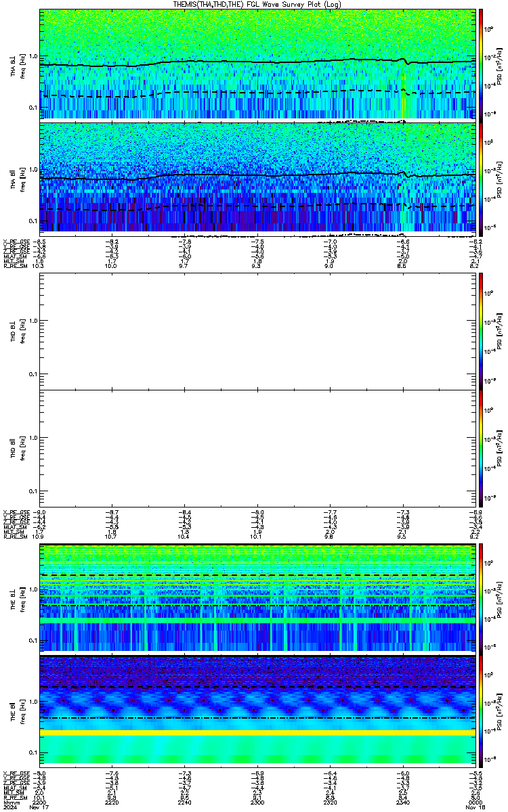Click the '1.0' frequency tick of THA B-perpendicular panel
Viewport: 508px width, 812px height.
point(33,56)
